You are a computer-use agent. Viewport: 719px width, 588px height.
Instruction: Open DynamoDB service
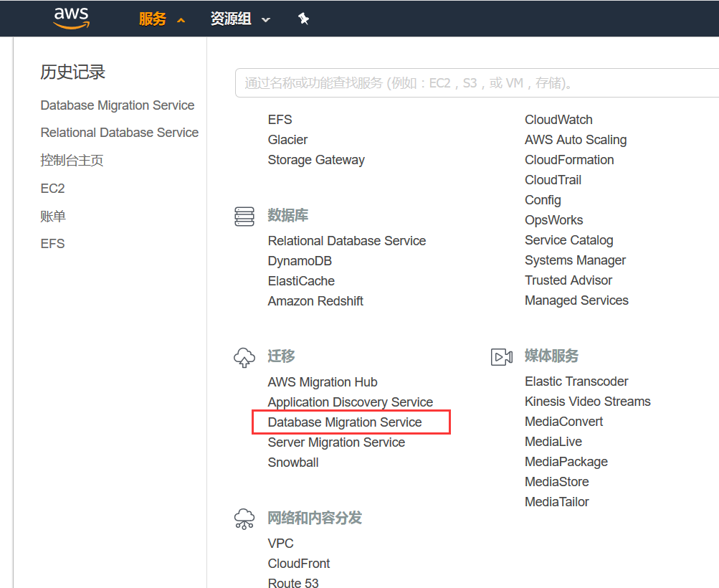300,261
